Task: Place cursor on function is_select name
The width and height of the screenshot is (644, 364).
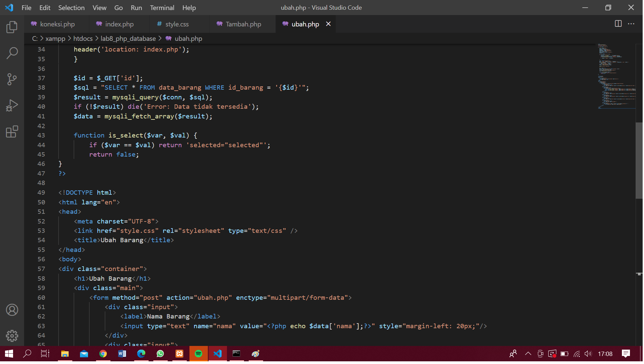Action: tap(126, 135)
